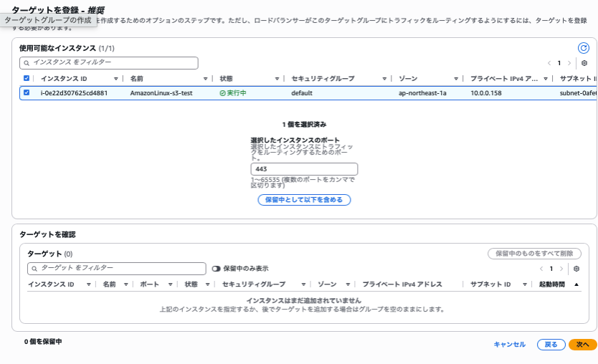This screenshot has width=598, height=364.
Task: Sort targets table by ポート column
Action: [x=170, y=284]
